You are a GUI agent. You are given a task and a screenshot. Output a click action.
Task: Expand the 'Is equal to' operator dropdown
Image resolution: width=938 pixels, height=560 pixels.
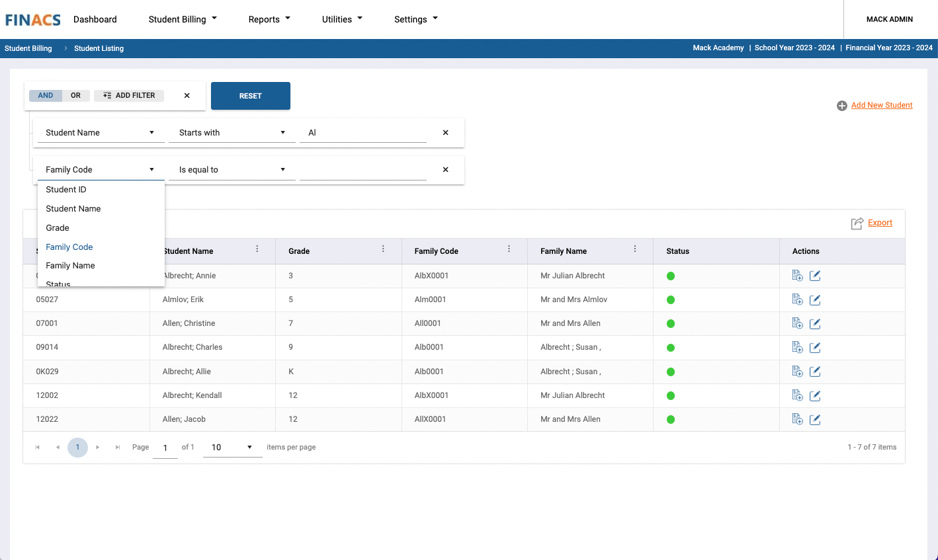232,170
